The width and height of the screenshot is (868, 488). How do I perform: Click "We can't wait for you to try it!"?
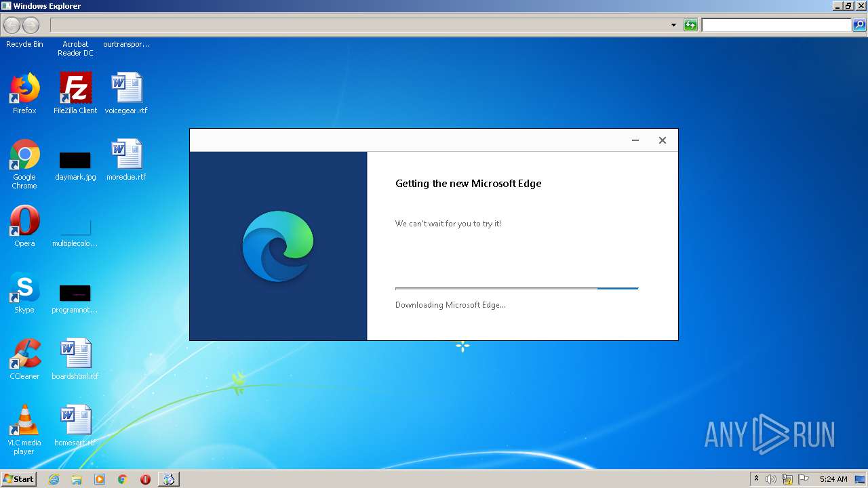(x=448, y=224)
